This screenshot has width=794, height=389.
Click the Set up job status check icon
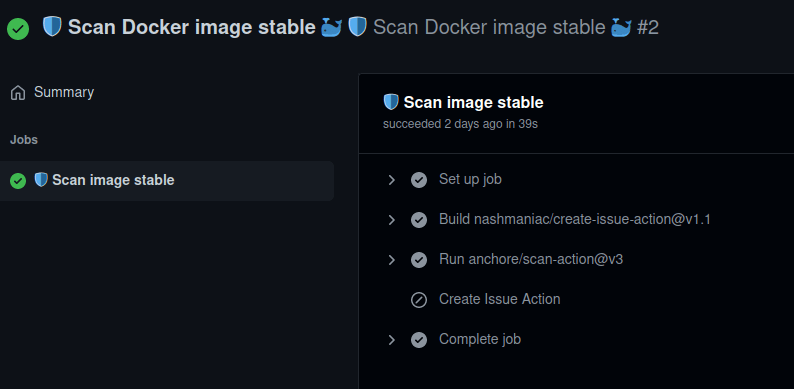(x=419, y=180)
